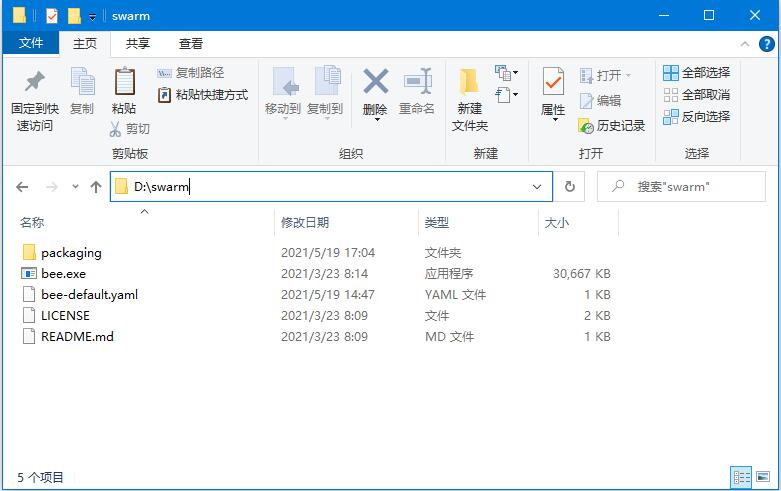The width and height of the screenshot is (781, 491).
Task: Switch to details view in status bar
Action: 742,478
